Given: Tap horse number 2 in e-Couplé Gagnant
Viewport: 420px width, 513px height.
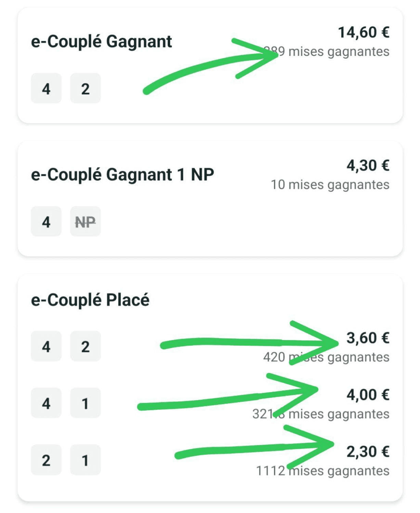Looking at the screenshot, I should [86, 88].
